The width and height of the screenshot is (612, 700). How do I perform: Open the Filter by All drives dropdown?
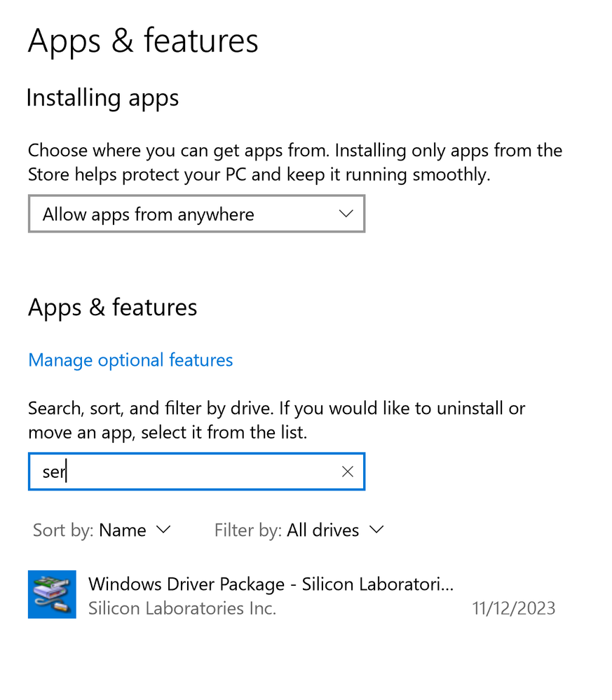coord(322,530)
